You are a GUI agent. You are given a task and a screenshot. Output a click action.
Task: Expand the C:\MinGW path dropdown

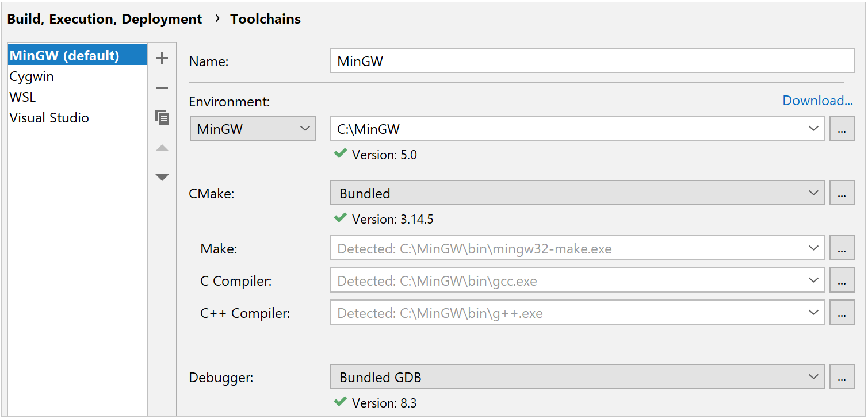point(813,128)
